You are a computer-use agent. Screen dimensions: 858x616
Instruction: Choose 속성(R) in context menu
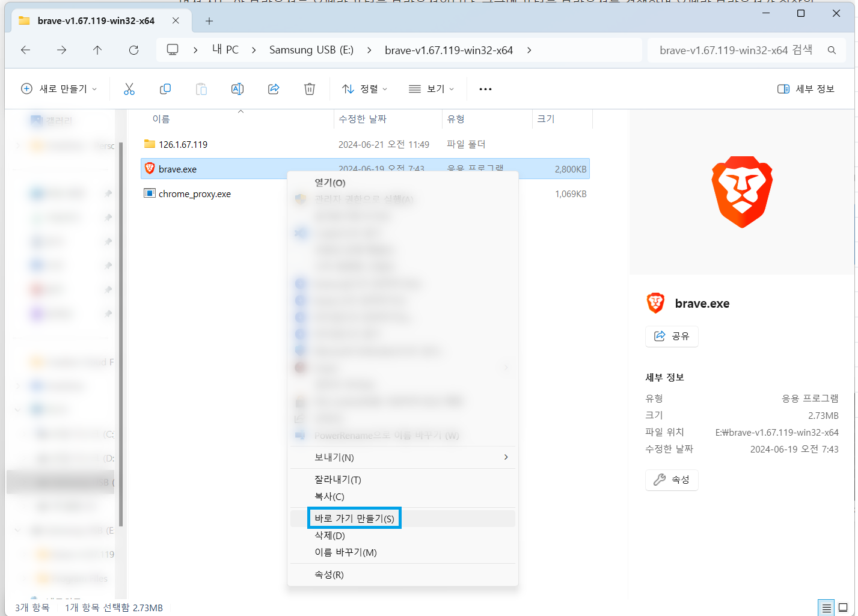pos(403,575)
